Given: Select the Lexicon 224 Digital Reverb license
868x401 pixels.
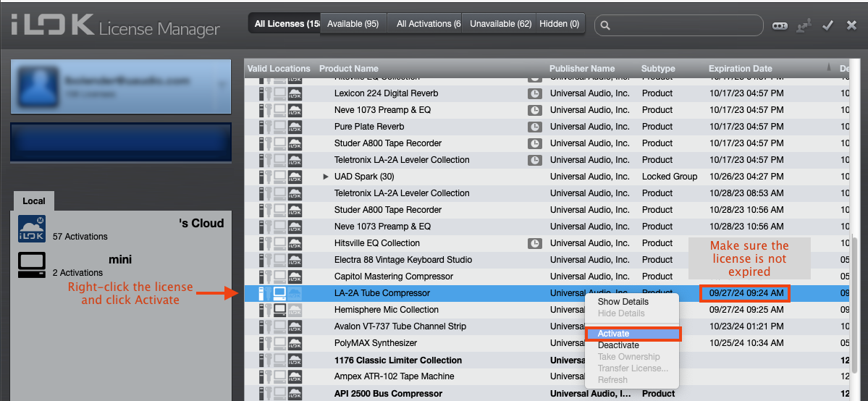Looking at the screenshot, I should pos(387,93).
